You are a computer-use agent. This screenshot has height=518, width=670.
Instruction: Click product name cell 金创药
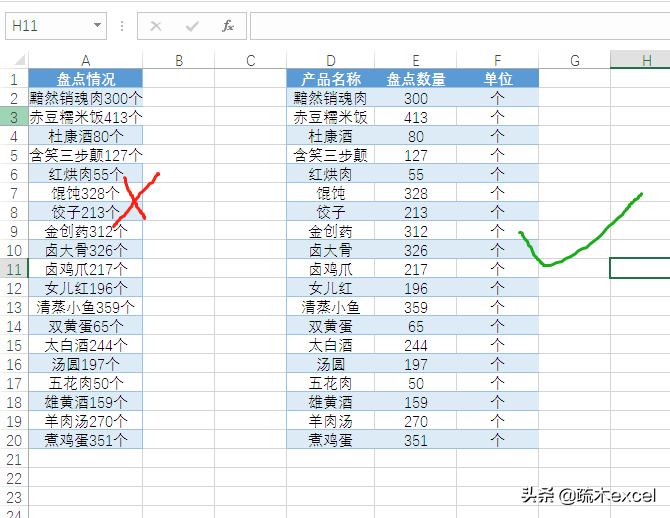pos(330,231)
